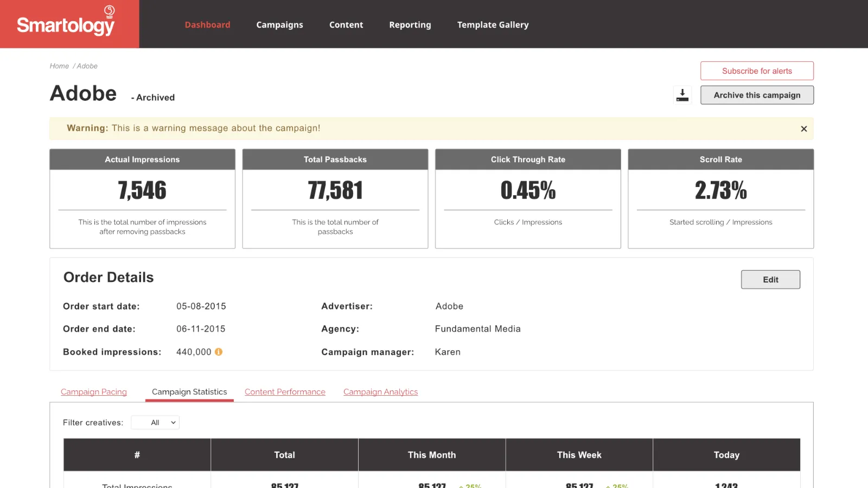Click the Clicks / Impressions description
The width and height of the screenshot is (868, 488).
point(528,222)
